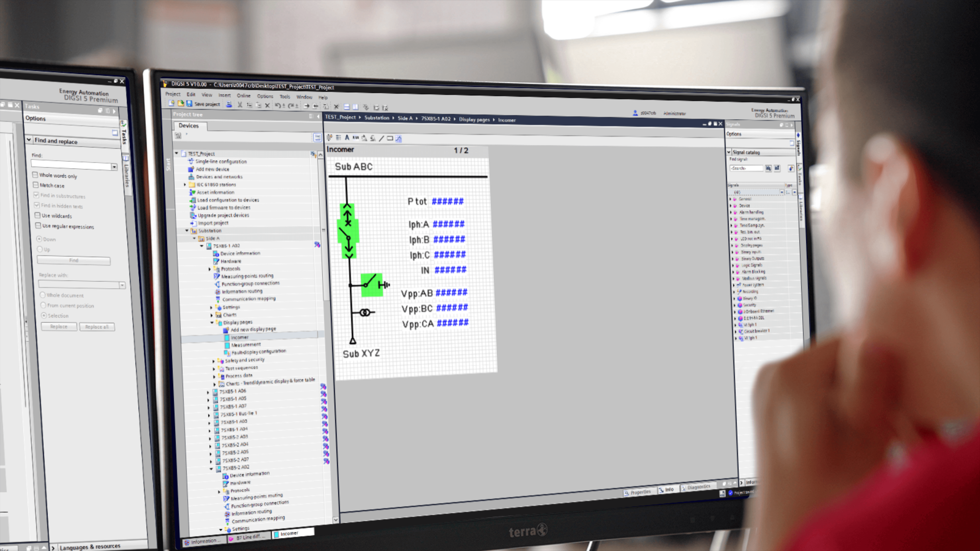
Task: Open the Project menu
Action: point(173,94)
